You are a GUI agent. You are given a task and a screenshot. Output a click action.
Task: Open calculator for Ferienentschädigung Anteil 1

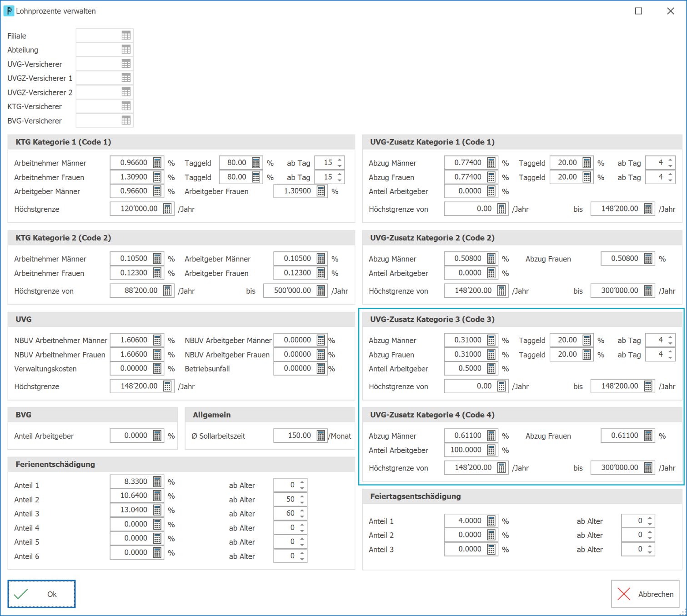point(157,481)
